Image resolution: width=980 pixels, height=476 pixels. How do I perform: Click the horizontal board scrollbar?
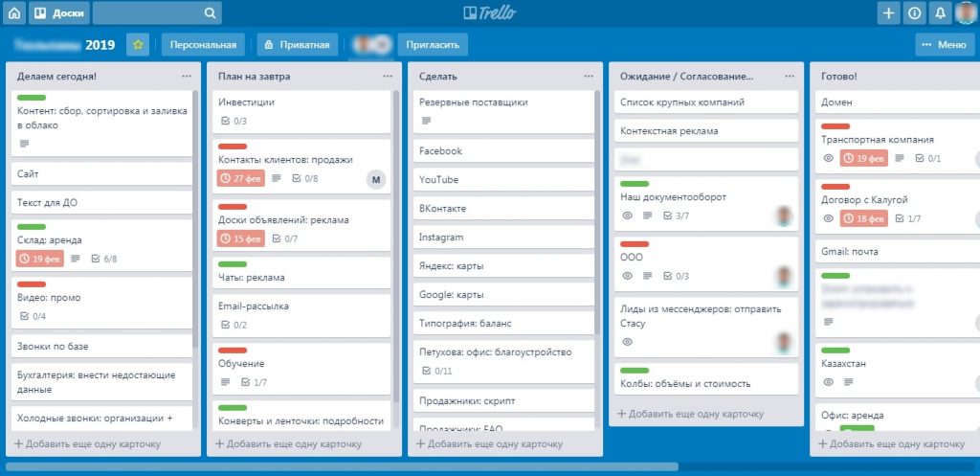click(x=342, y=466)
